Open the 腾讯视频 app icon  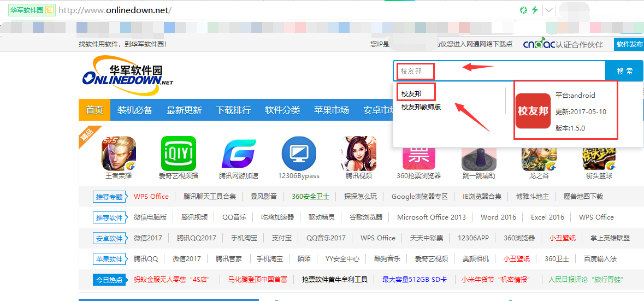(x=359, y=154)
